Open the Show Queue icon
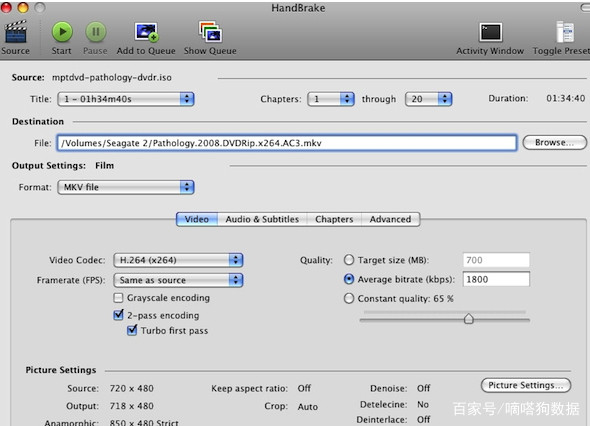The height and width of the screenshot is (426, 590). [x=210, y=32]
